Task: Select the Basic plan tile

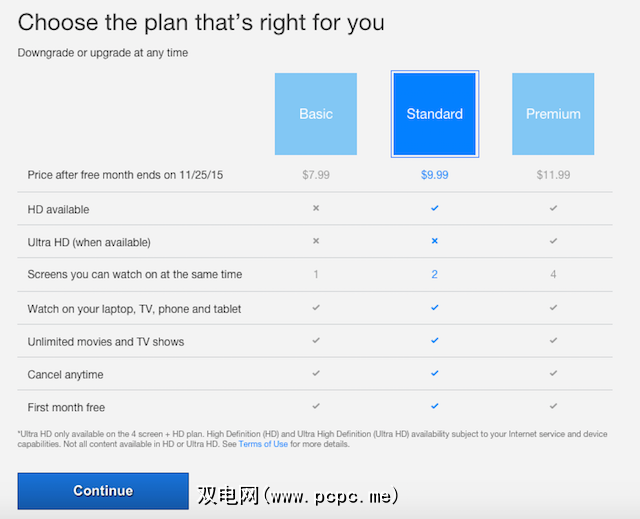Action: pyautogui.click(x=316, y=114)
